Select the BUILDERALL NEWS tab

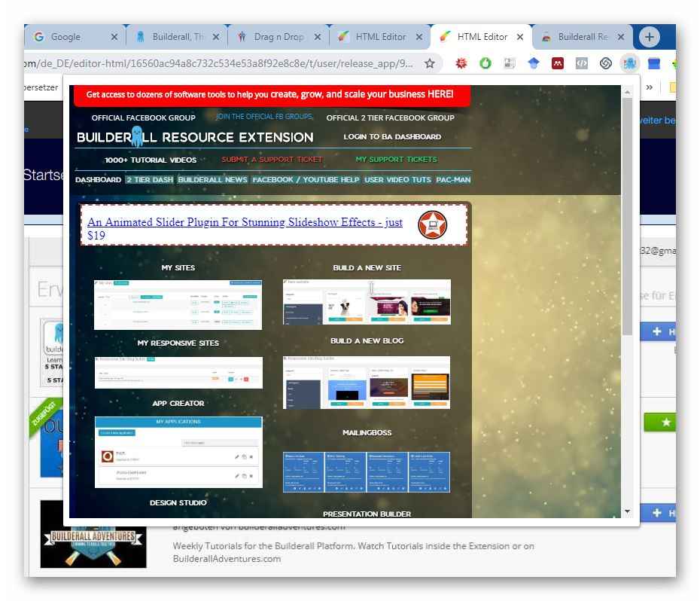(212, 180)
